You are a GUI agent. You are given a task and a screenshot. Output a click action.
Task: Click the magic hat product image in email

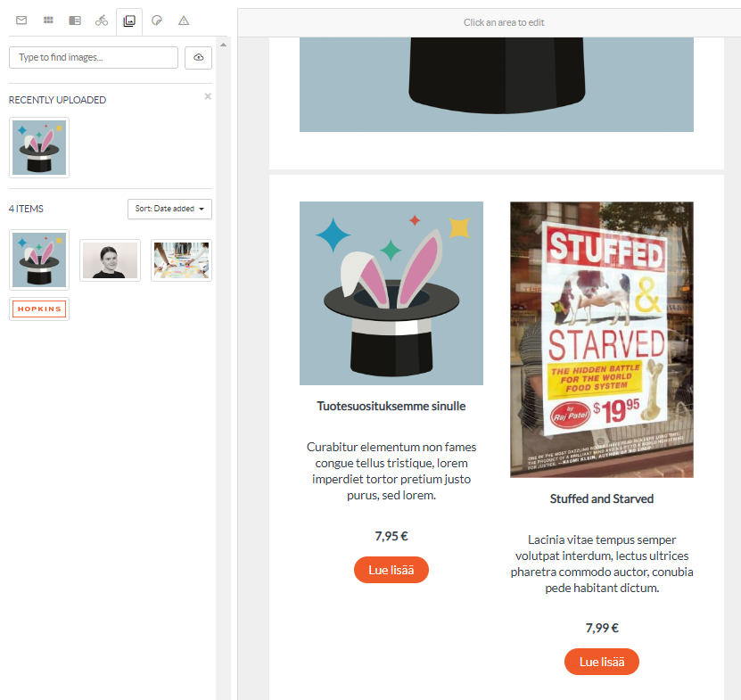click(391, 293)
